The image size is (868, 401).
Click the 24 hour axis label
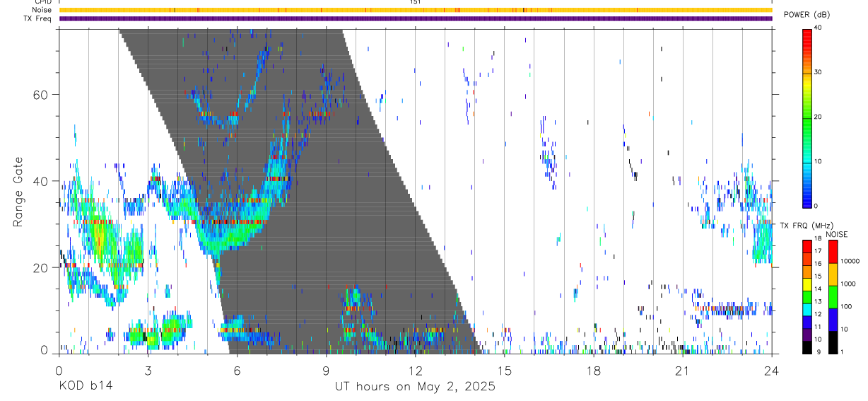[772, 370]
